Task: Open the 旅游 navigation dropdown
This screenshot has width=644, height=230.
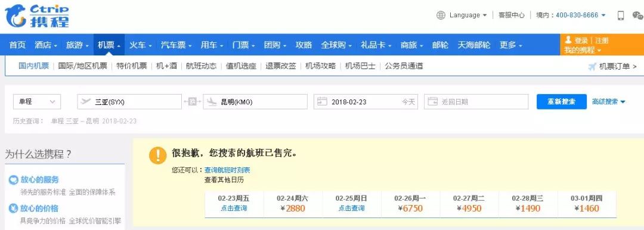Action: [77, 45]
